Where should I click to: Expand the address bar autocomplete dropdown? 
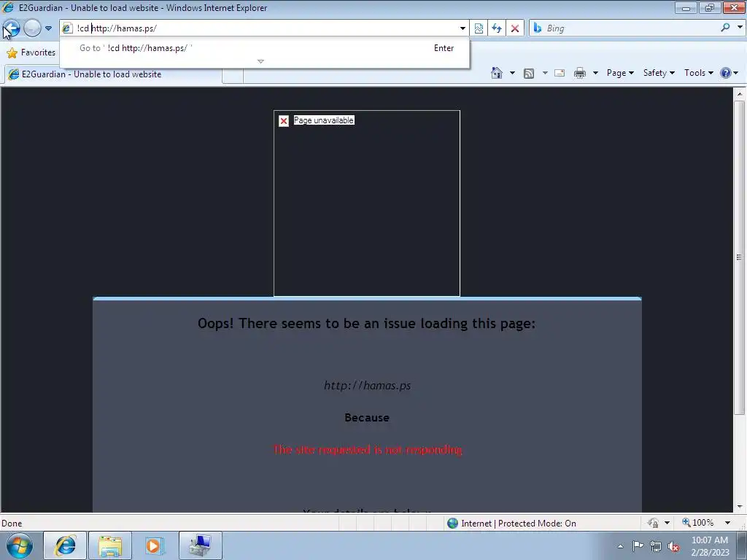pyautogui.click(x=462, y=28)
